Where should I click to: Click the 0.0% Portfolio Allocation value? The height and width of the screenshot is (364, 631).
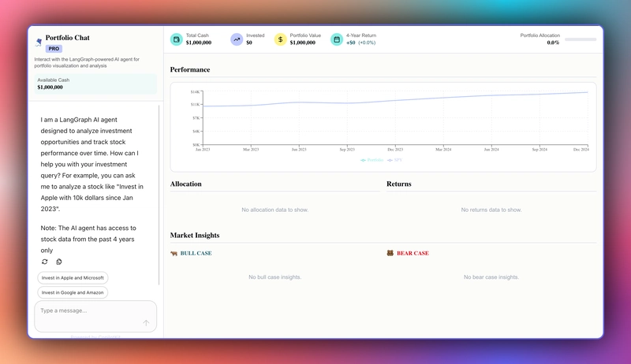pyautogui.click(x=553, y=43)
